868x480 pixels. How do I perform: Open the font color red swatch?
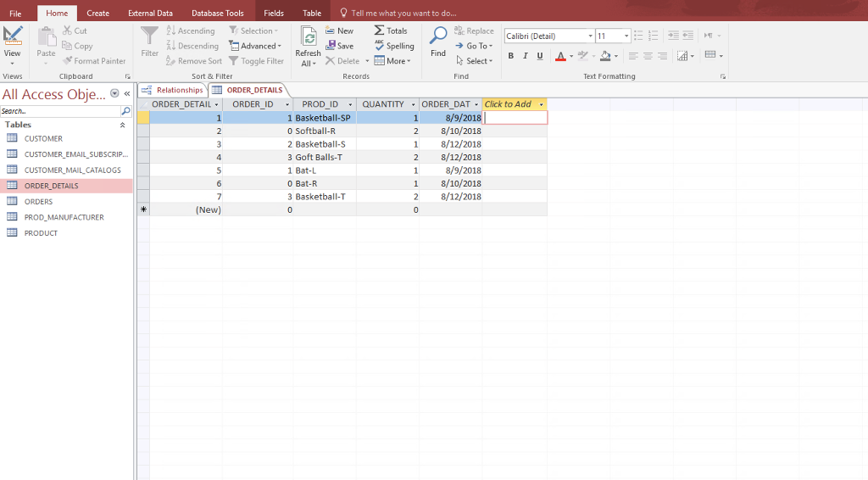click(560, 56)
